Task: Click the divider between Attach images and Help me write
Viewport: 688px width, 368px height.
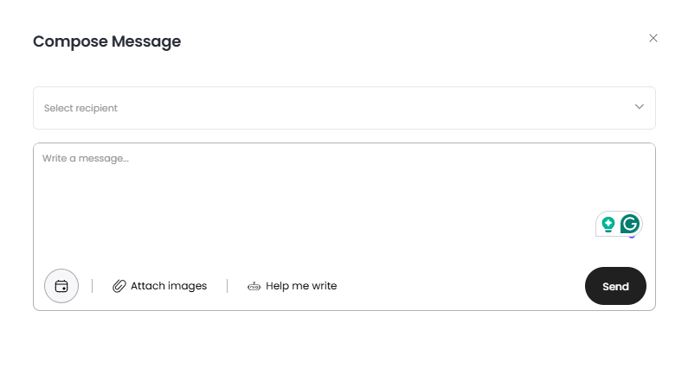Action: (x=227, y=286)
